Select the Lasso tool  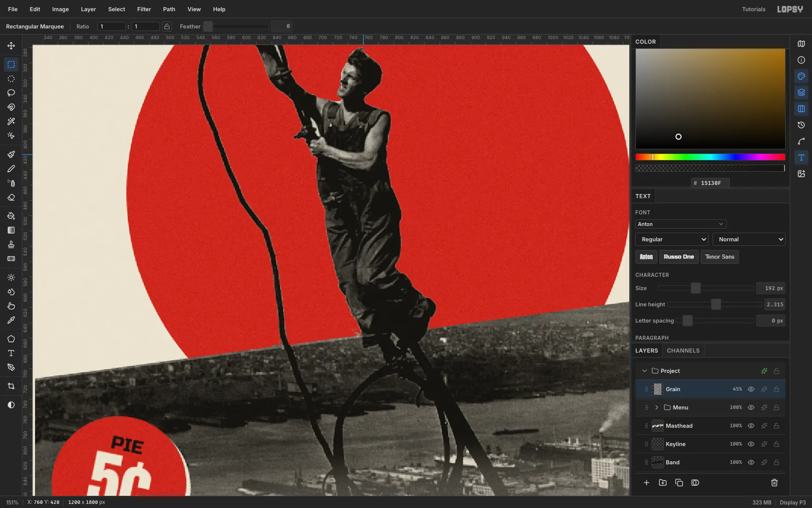point(11,93)
